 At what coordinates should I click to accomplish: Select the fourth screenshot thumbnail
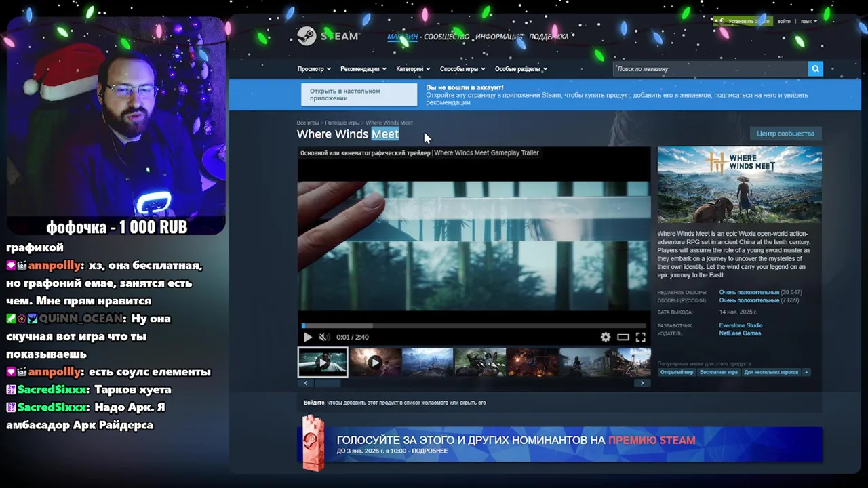480,363
